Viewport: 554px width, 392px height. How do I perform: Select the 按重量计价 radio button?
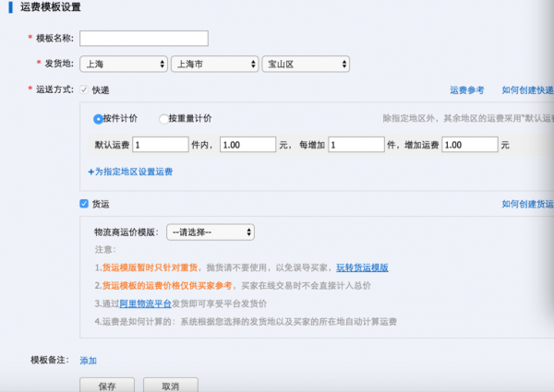[164, 119]
